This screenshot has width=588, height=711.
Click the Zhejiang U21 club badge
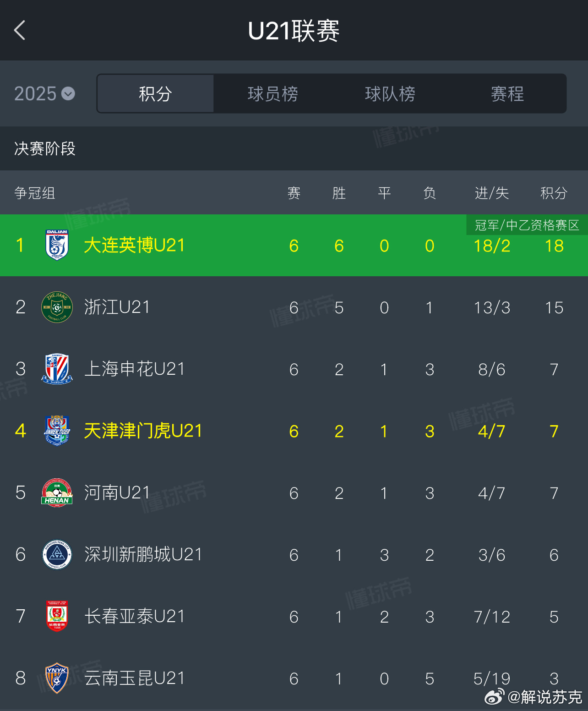tap(57, 307)
